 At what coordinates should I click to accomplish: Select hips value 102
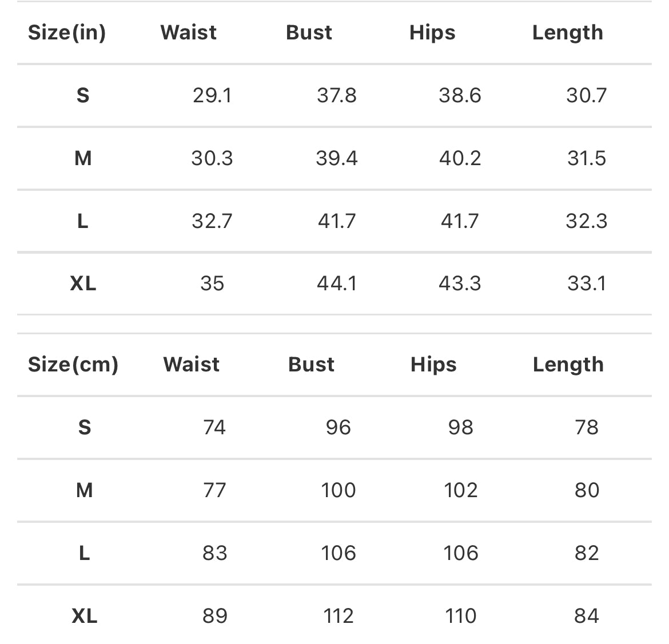(461, 490)
